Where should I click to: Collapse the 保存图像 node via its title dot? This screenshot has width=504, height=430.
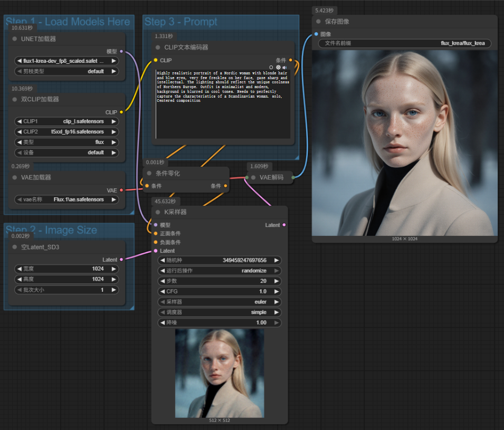click(x=318, y=22)
